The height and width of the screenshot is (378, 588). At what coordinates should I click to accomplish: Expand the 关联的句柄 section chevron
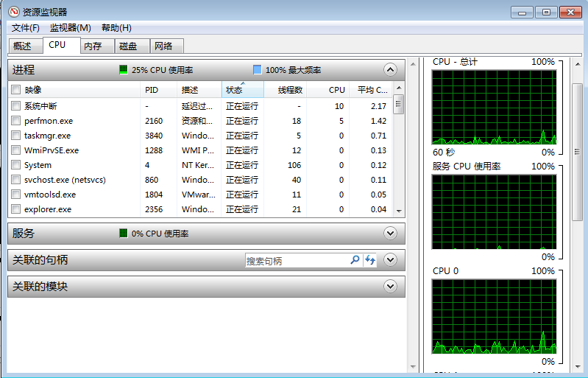click(x=390, y=260)
